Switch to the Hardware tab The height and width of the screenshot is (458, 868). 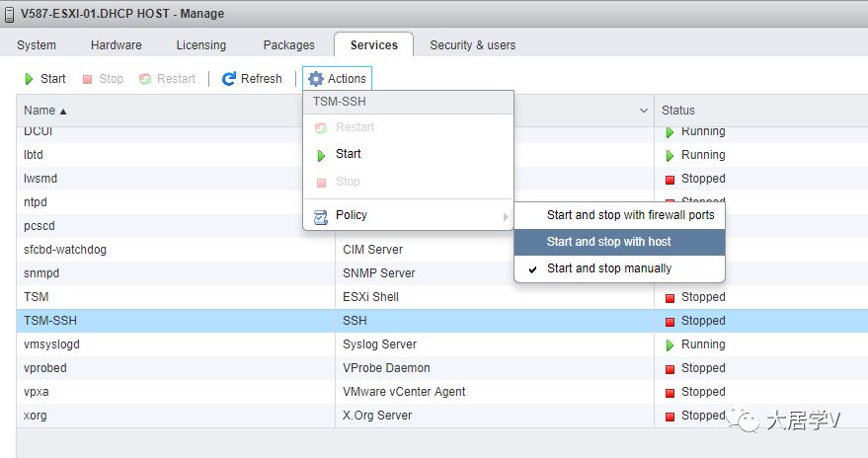[x=116, y=45]
